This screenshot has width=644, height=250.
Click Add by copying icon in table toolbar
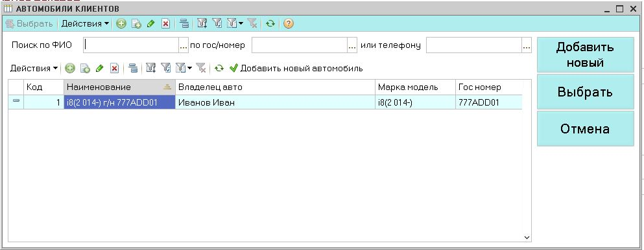pos(84,69)
